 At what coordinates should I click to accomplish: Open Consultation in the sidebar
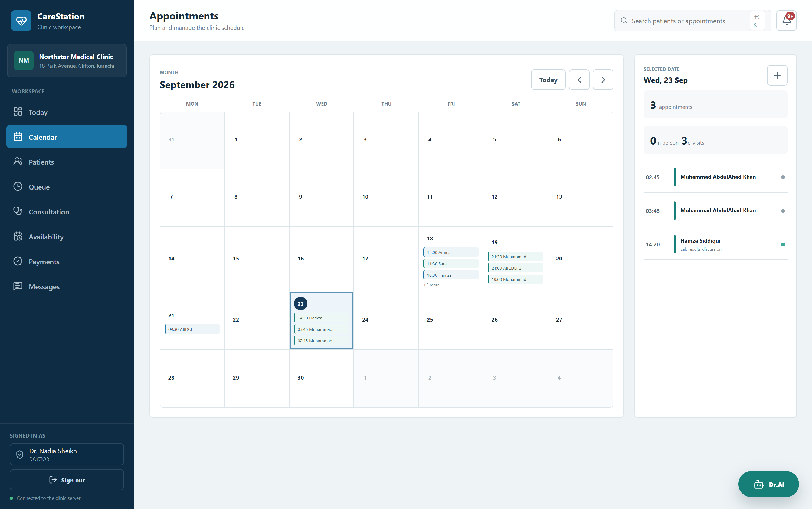[x=67, y=212]
